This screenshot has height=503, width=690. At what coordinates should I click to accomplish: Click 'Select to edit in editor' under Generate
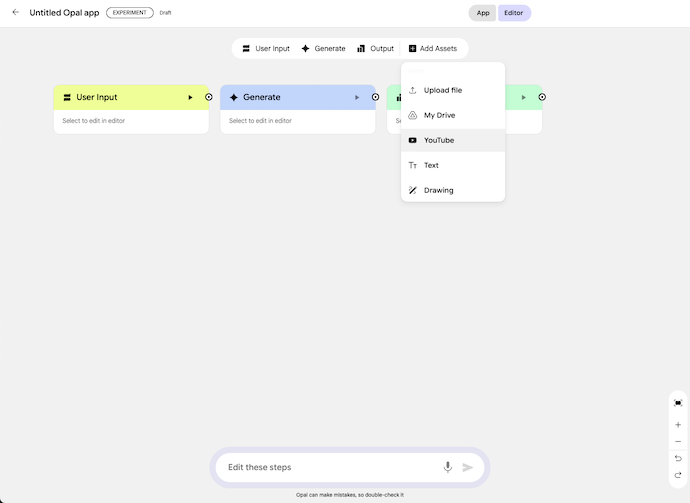pyautogui.click(x=260, y=121)
